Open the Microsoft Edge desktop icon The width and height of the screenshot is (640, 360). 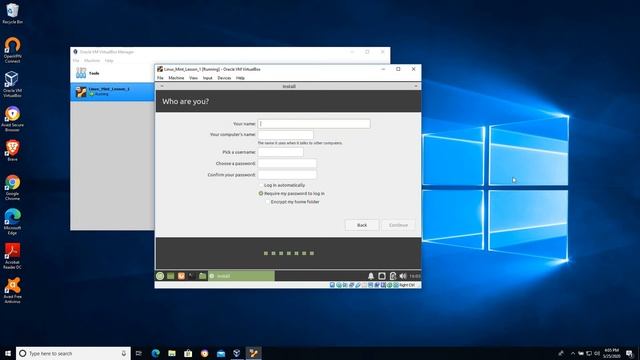12,221
